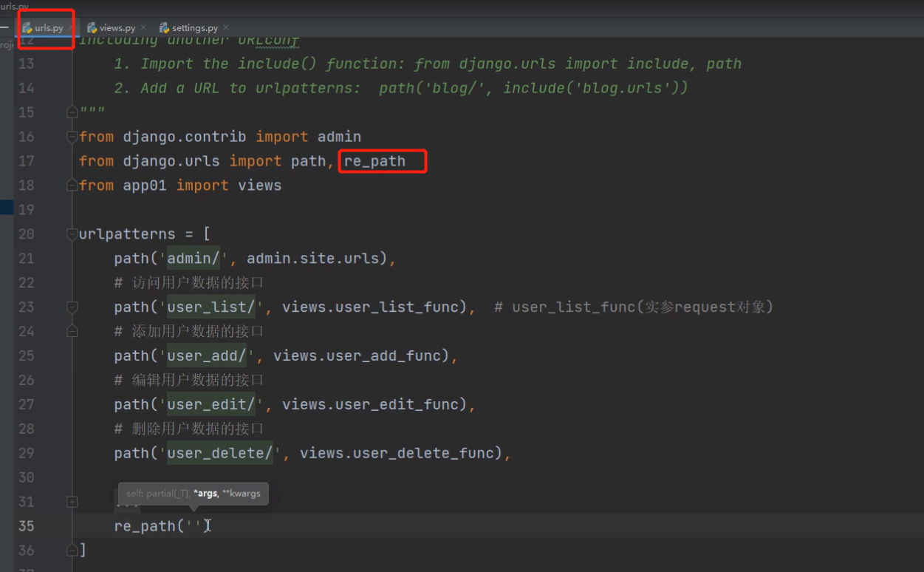Collapse the imports fold marker at line 16

coord(72,137)
